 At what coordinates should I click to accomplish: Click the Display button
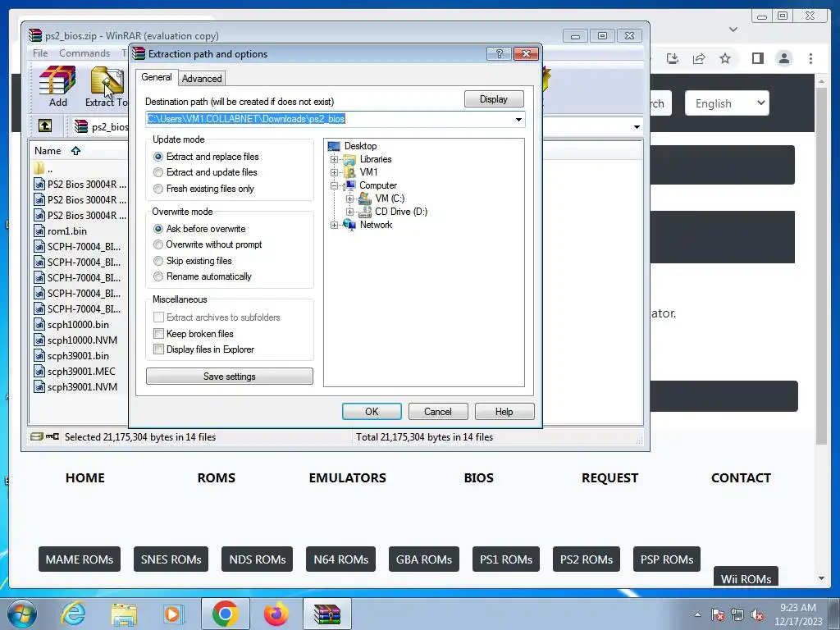click(493, 99)
